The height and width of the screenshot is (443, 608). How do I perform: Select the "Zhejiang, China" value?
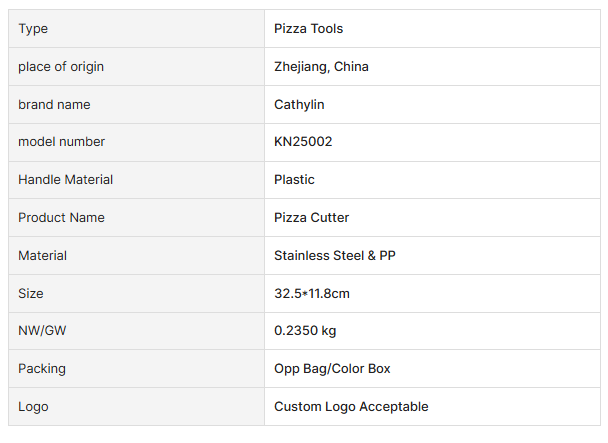coord(321,67)
